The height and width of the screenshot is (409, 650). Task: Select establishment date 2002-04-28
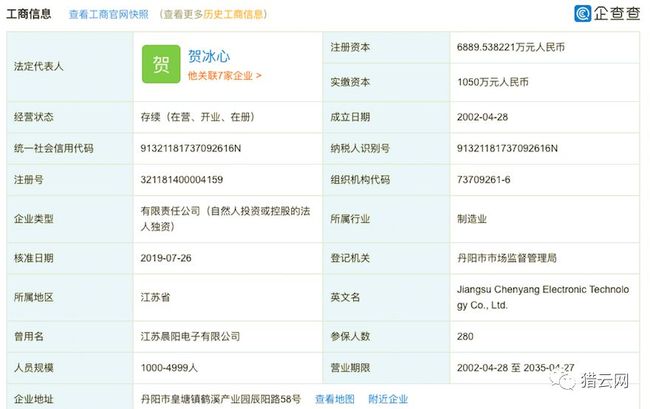pyautogui.click(x=483, y=117)
